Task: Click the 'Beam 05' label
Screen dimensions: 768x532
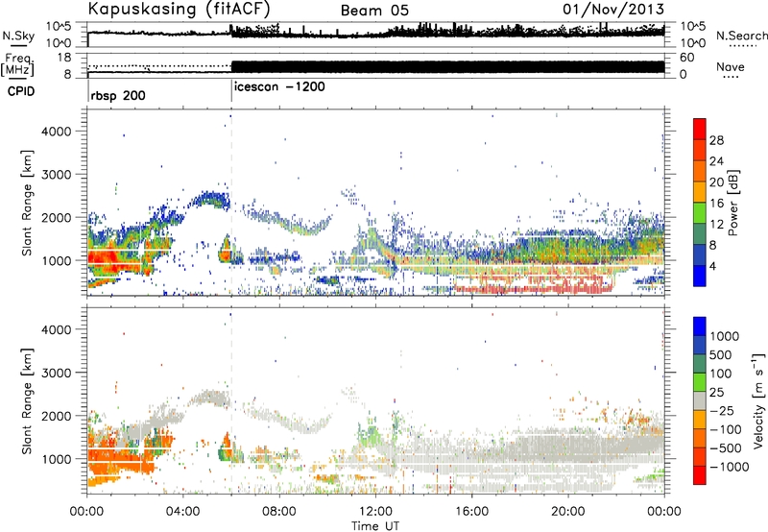Action: tap(374, 11)
